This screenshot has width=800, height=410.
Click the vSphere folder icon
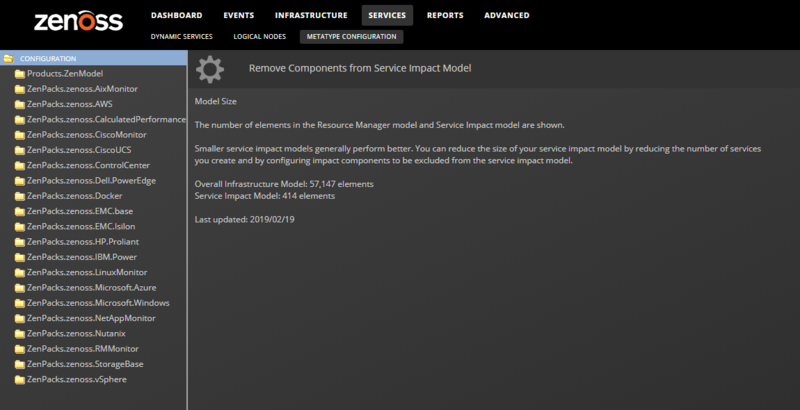coord(20,380)
